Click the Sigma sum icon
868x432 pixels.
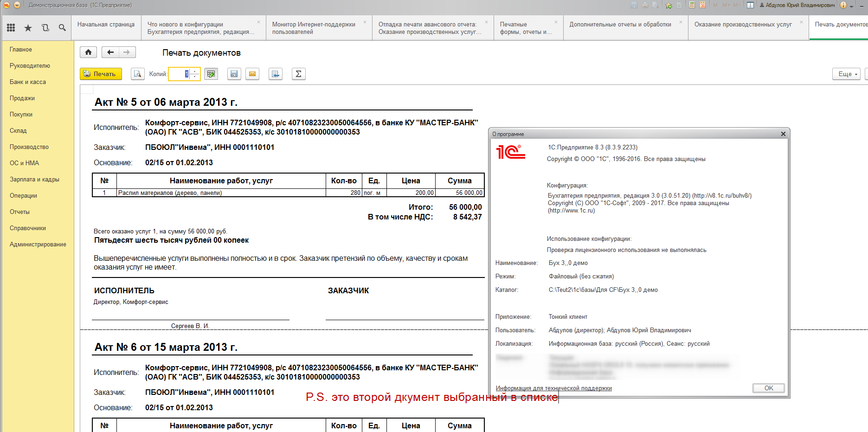(x=298, y=74)
